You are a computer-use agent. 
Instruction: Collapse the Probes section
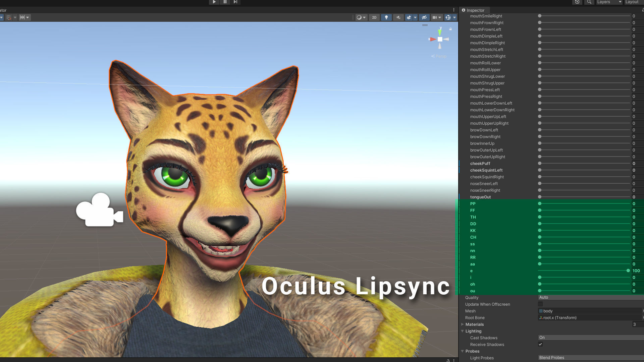462,351
